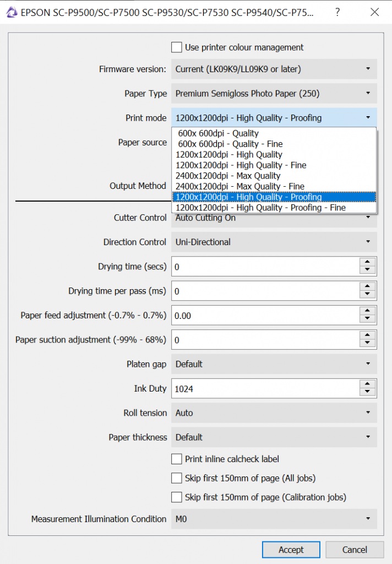Decrease Paper feed adjustment value
The image size is (392, 564).
pyautogui.click(x=367, y=319)
